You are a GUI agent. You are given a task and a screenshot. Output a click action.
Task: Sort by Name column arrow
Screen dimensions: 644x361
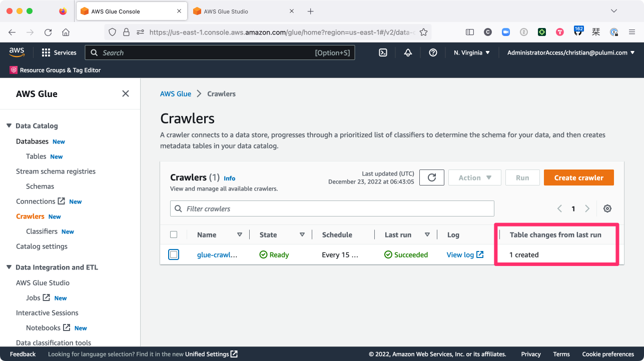239,234
